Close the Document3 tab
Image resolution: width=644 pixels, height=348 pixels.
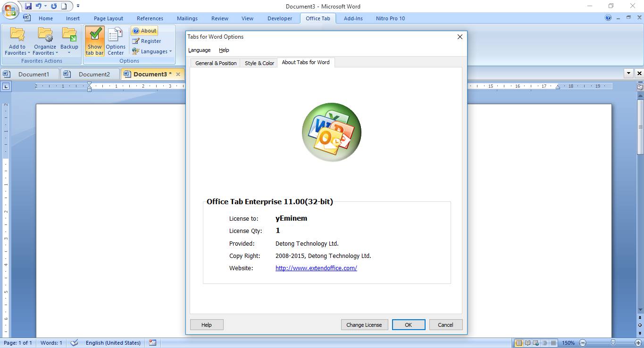tap(178, 74)
